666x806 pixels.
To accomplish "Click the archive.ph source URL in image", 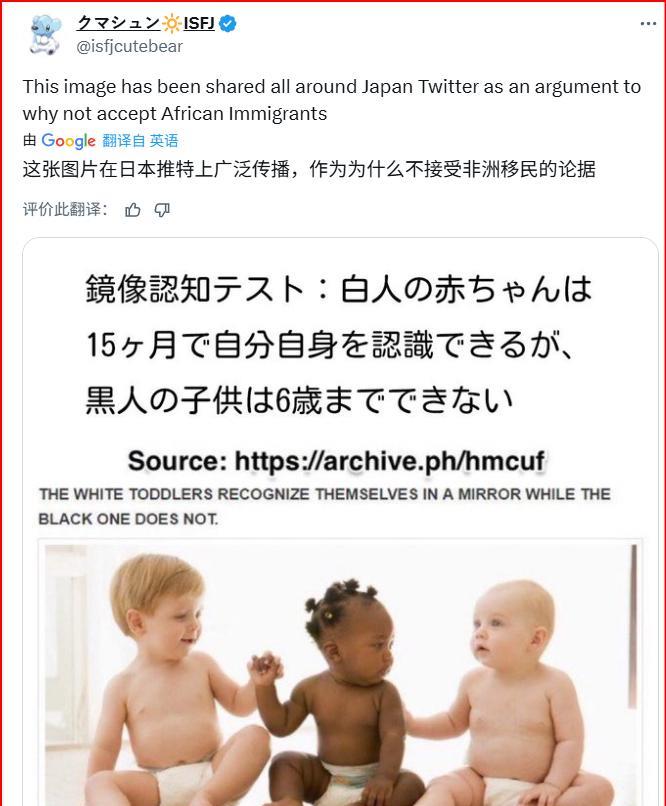I will coord(389,461).
